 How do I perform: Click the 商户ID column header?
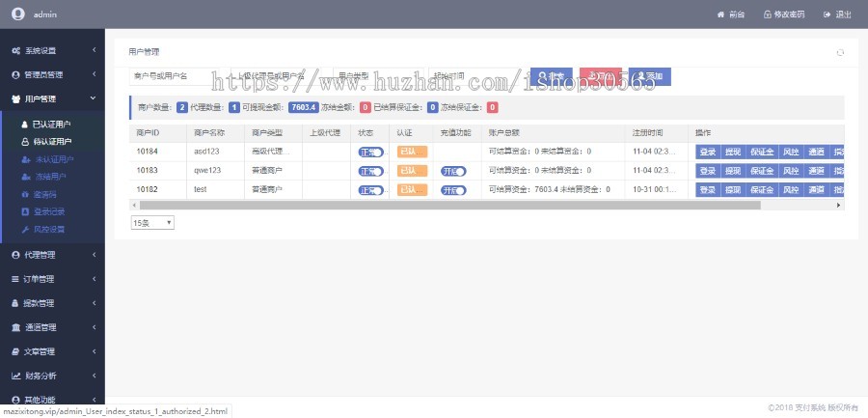[158, 133]
